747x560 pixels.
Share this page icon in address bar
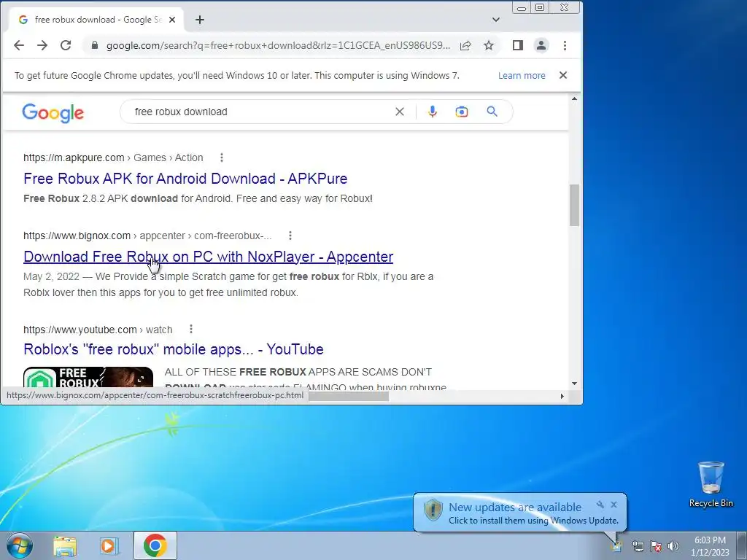click(465, 45)
